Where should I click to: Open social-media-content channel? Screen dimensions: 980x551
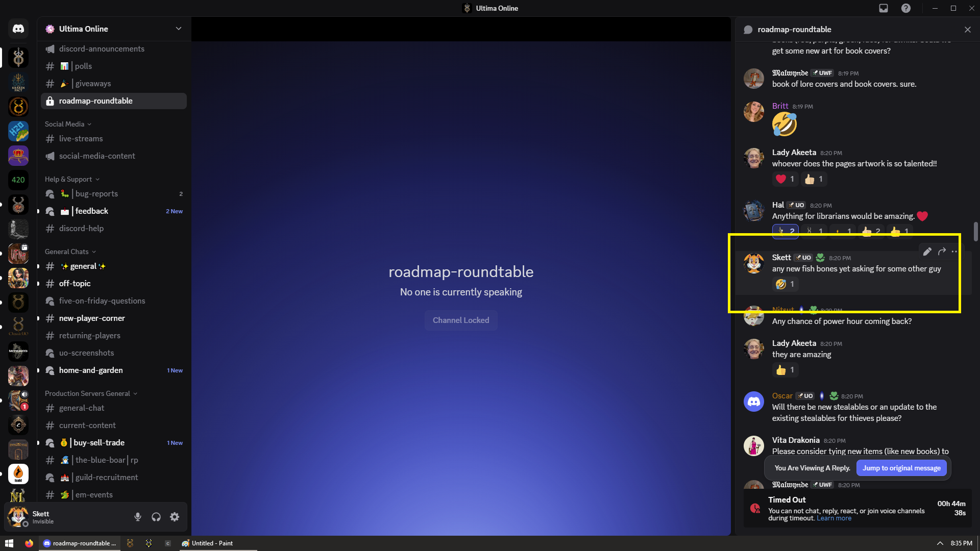[x=114, y=156]
